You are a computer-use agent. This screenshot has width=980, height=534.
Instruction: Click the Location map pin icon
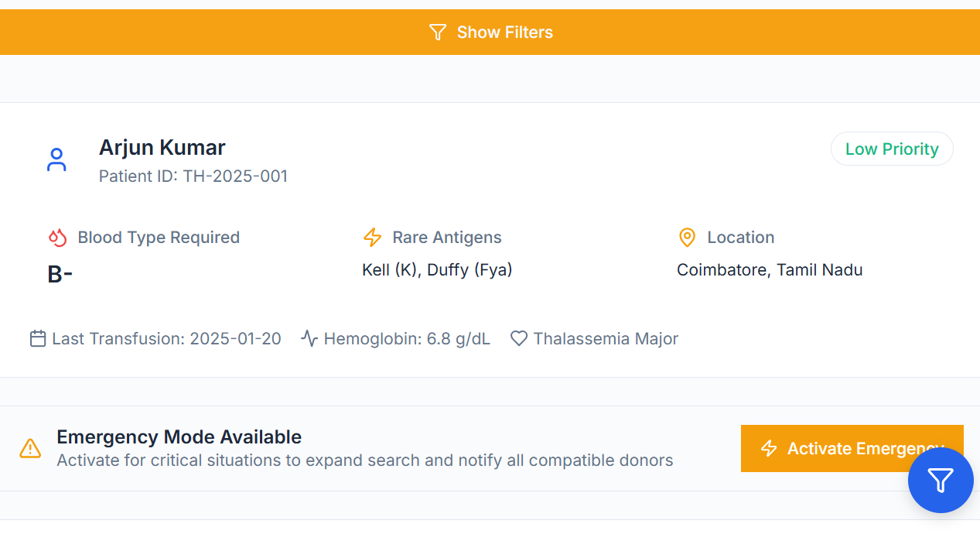[687, 238]
